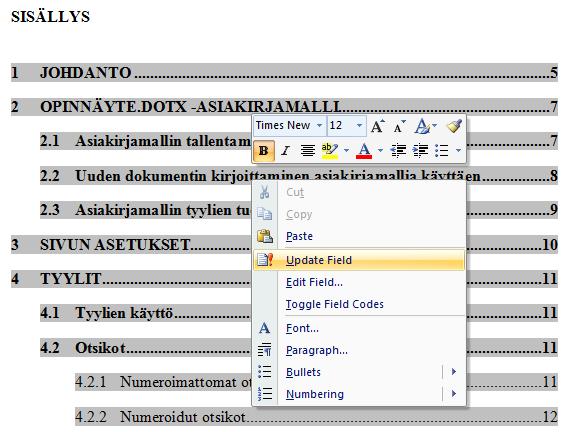The height and width of the screenshot is (432, 574).
Task: Click the Paragraph icon in context menu
Action: pos(264,350)
